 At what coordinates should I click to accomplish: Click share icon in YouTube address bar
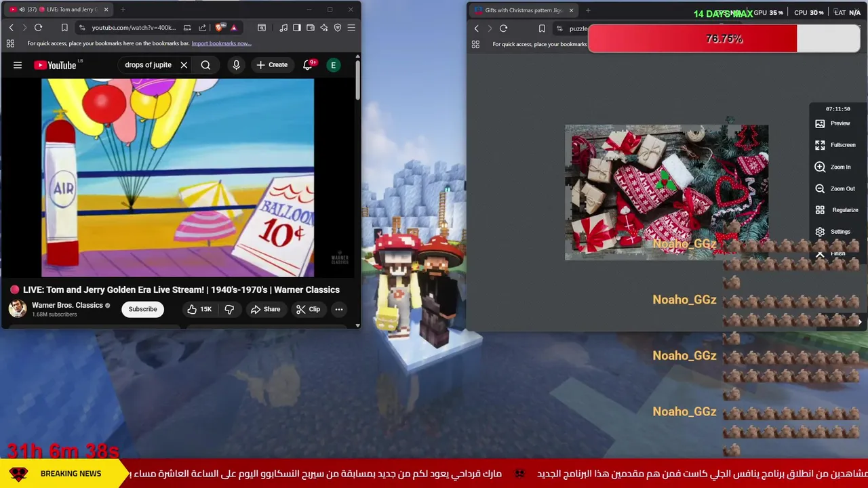tap(202, 28)
